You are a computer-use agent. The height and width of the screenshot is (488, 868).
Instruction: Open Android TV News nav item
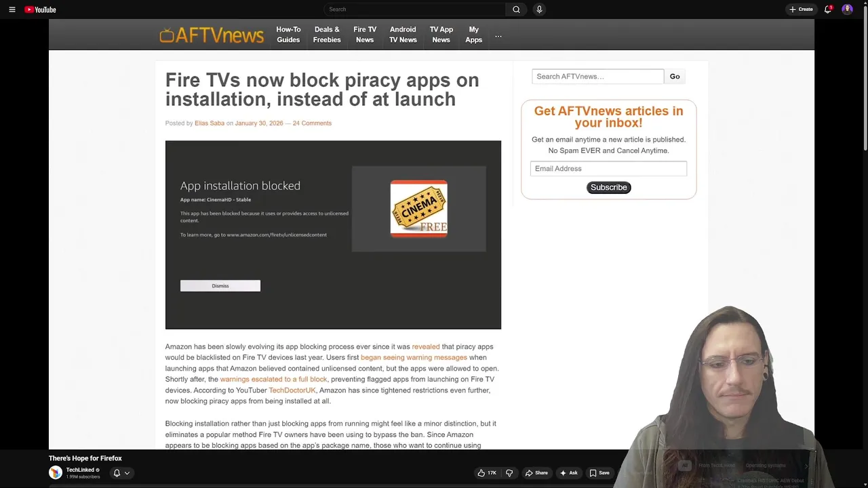(x=403, y=35)
